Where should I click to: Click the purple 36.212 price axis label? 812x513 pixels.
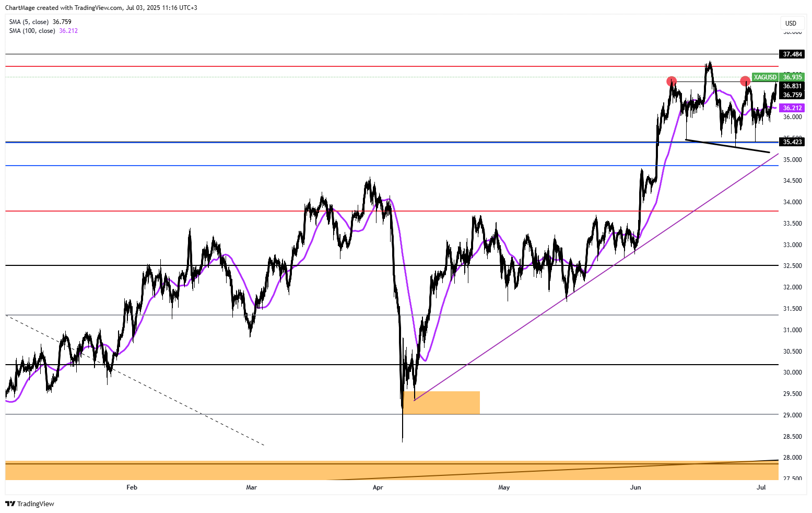(x=792, y=108)
